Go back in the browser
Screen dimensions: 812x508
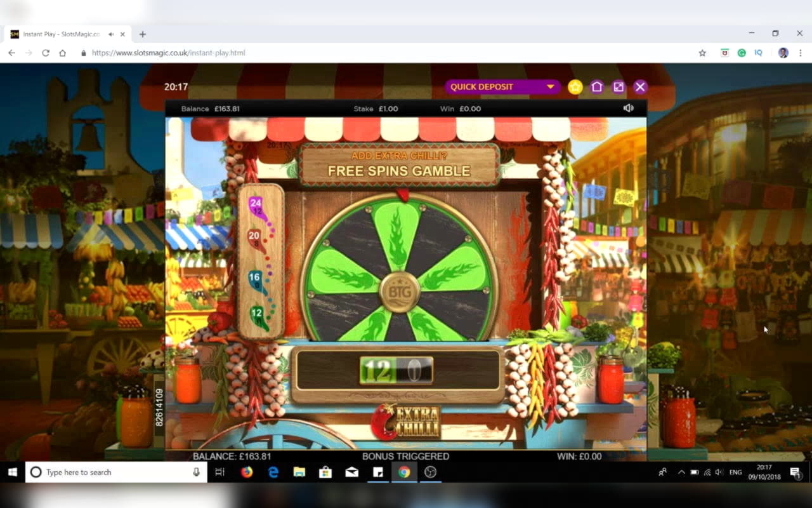point(11,53)
